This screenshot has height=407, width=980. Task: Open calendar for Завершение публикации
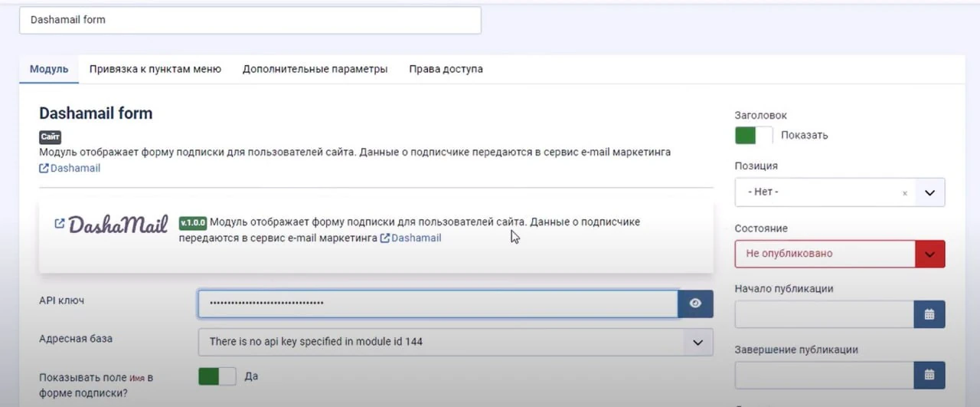click(x=929, y=375)
